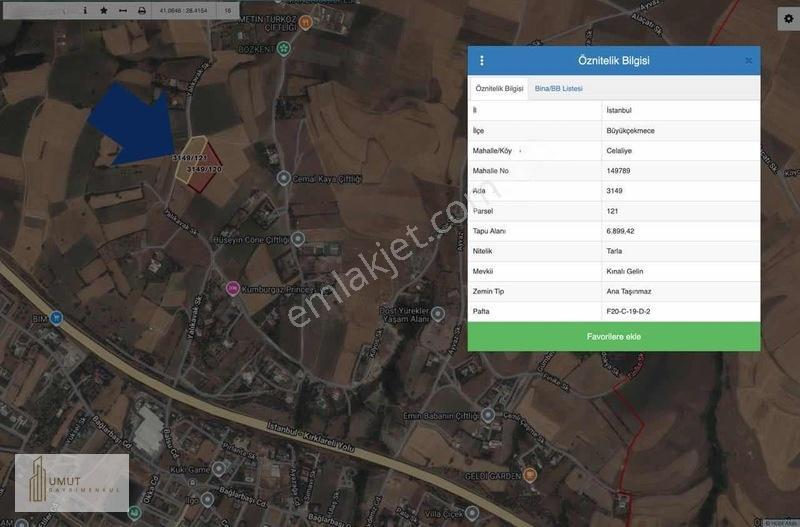Click the Kuki Game map marker
Viewport: 800px width, 527px height.
click(219, 468)
